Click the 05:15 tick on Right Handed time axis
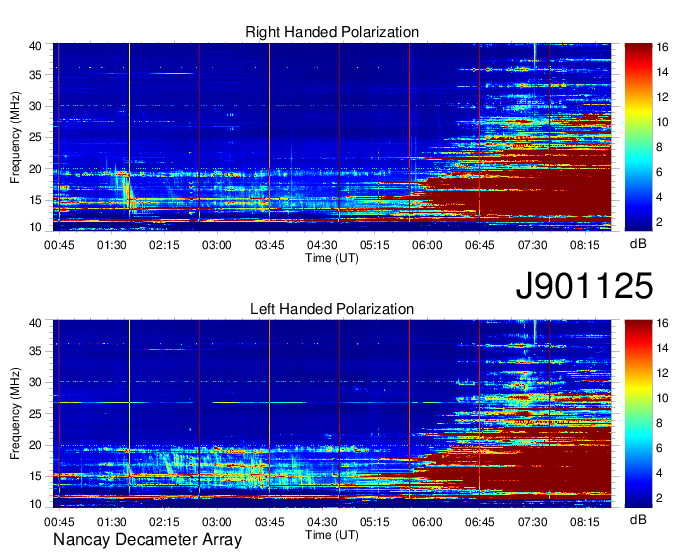 coord(375,245)
